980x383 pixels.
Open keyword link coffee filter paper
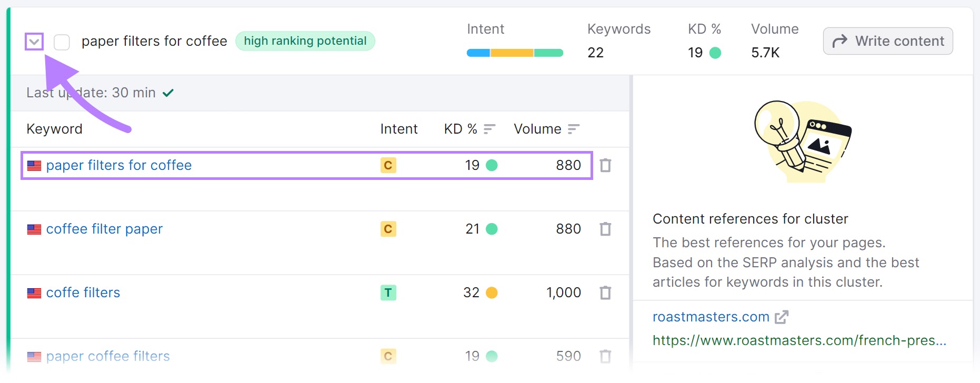(104, 229)
